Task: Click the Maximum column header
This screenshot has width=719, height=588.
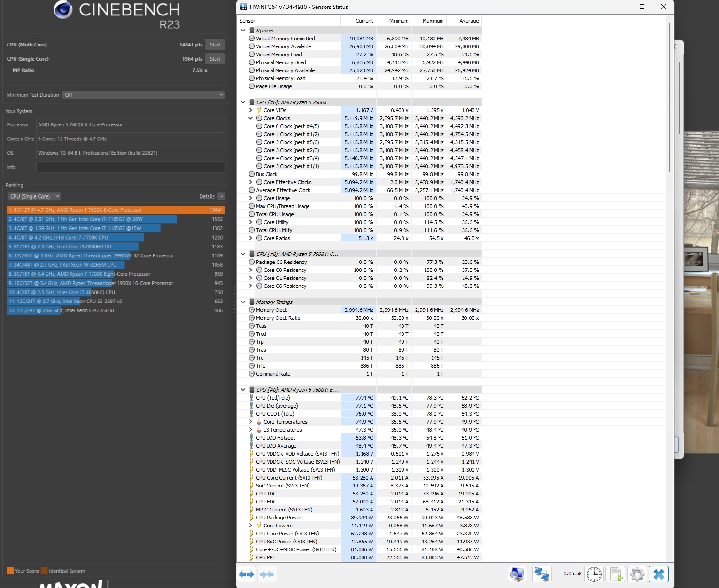Action: coord(429,21)
